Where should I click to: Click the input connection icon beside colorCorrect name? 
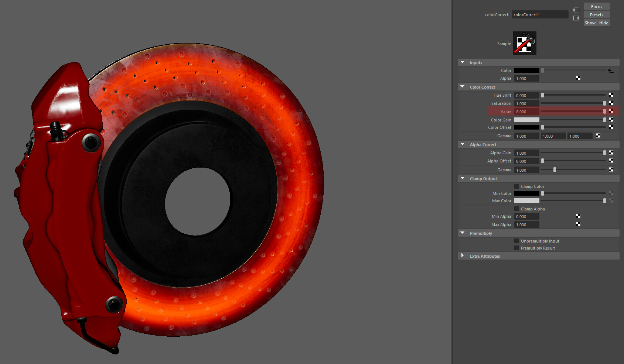click(576, 10)
